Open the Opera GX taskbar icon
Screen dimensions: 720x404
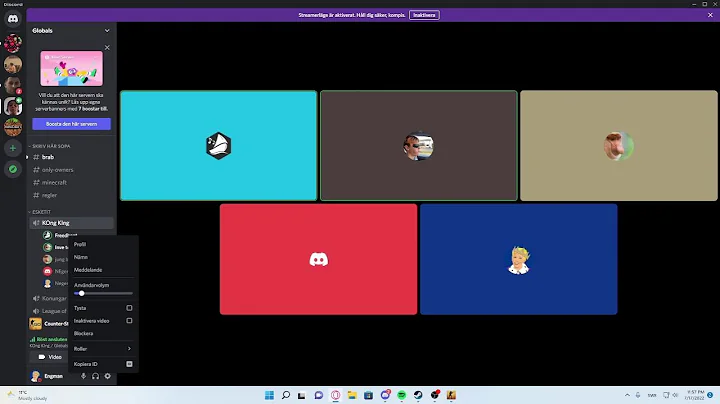pyautogui.click(x=336, y=395)
